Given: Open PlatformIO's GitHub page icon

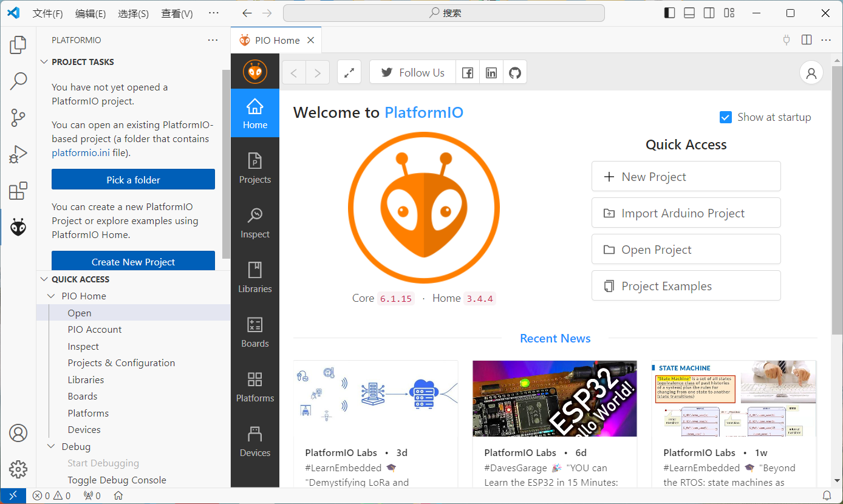Looking at the screenshot, I should [x=515, y=73].
